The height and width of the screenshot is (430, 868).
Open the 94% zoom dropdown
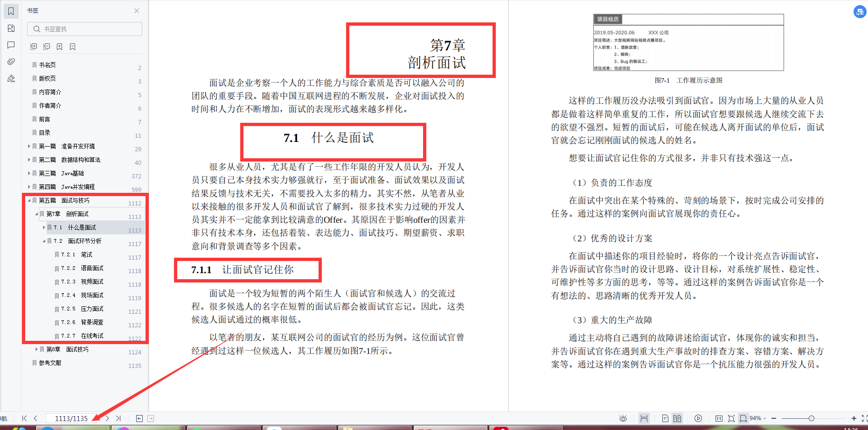(x=758, y=418)
